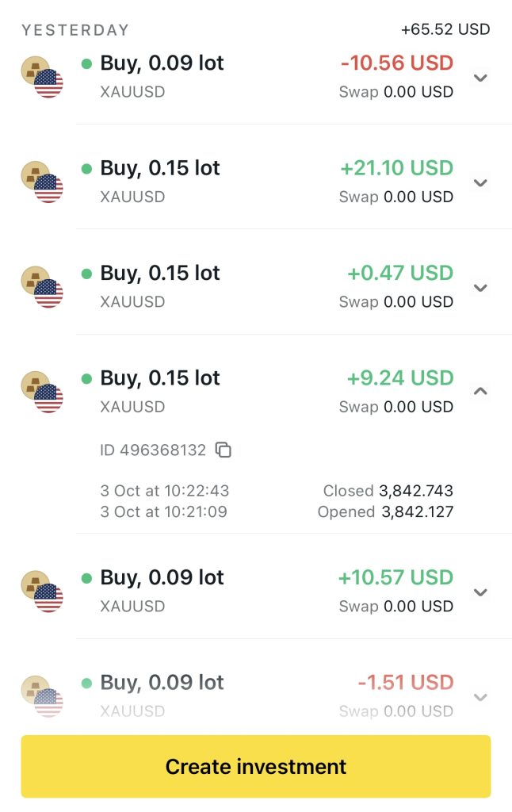
Task: Expand the +10.57 USD trade details
Action: pyautogui.click(x=480, y=592)
